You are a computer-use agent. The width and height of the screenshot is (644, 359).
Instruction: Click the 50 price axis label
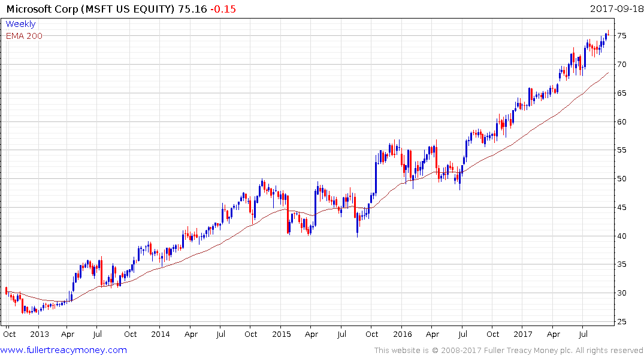pyautogui.click(x=621, y=179)
